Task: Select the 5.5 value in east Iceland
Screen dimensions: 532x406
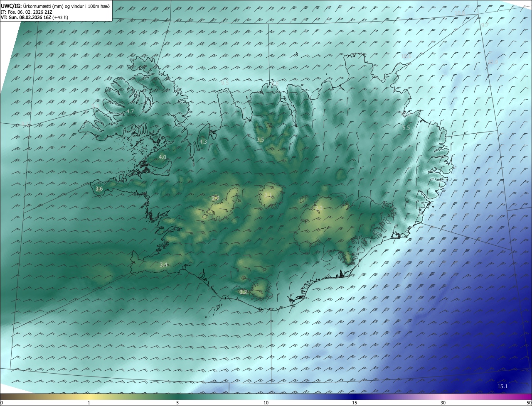Action: 406,128
